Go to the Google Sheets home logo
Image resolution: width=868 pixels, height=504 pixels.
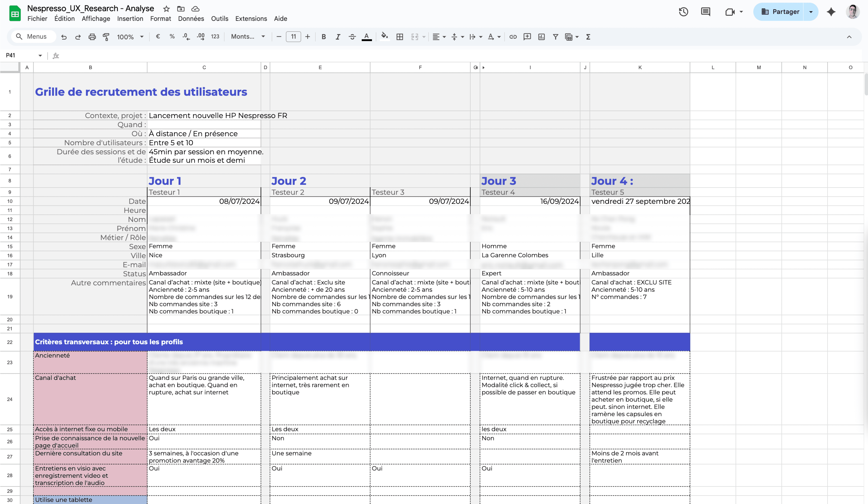point(15,13)
